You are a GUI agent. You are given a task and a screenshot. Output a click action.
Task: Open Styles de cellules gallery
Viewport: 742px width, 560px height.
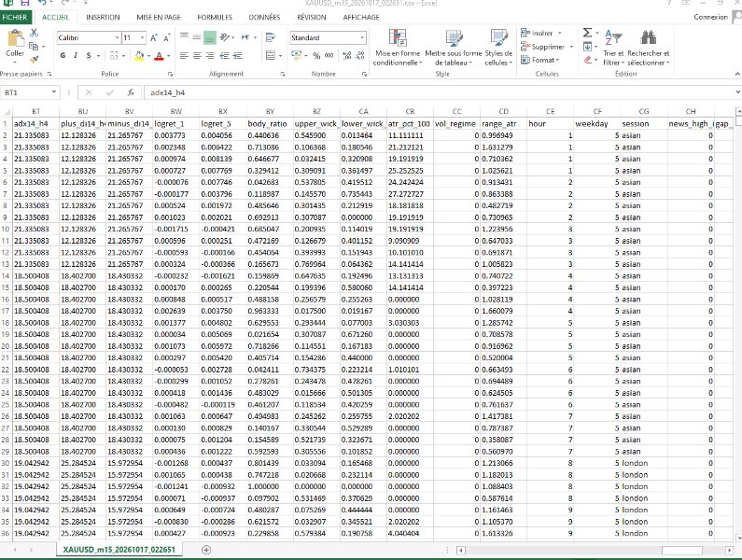click(x=498, y=48)
